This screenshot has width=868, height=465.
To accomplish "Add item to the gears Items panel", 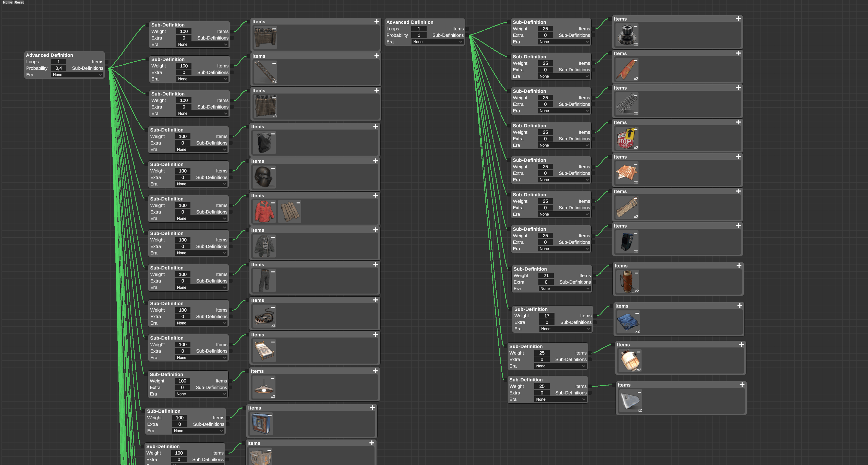I will pyautogui.click(x=738, y=19).
